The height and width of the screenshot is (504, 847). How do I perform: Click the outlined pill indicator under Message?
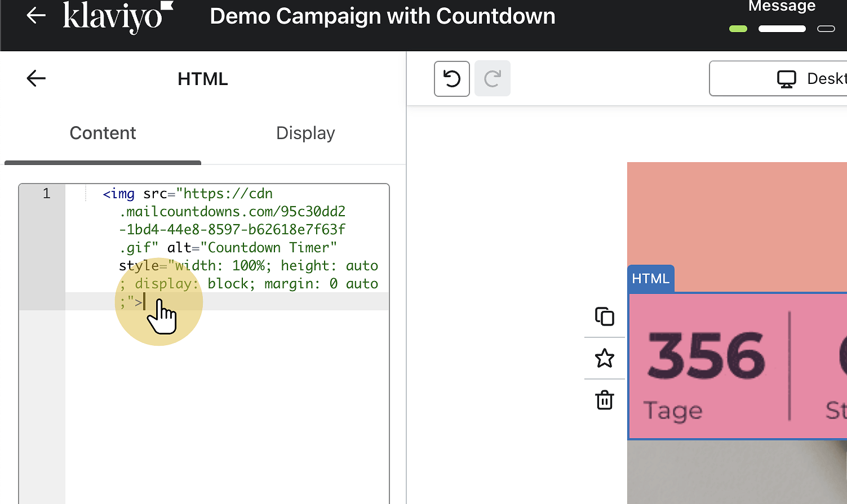tap(826, 28)
